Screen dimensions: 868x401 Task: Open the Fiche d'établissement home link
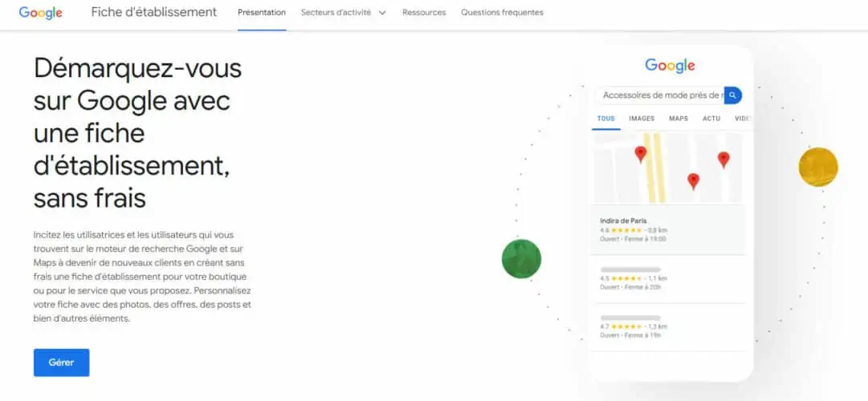154,12
